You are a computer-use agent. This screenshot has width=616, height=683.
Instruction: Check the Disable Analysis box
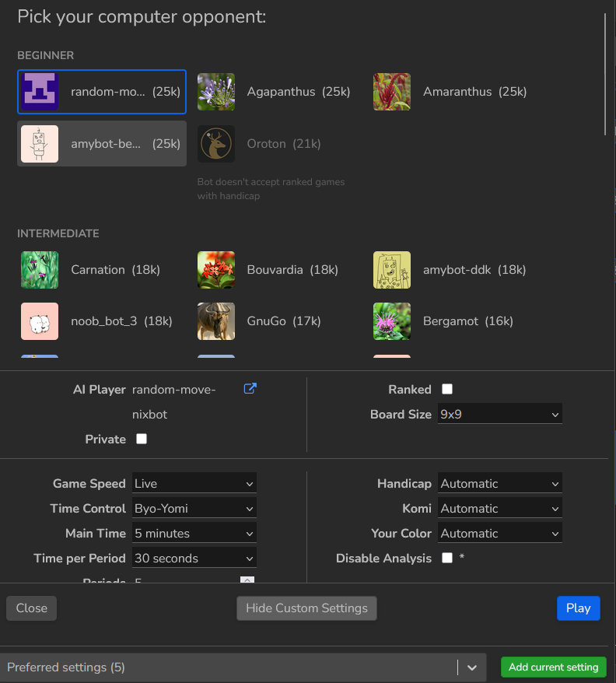[x=447, y=558]
